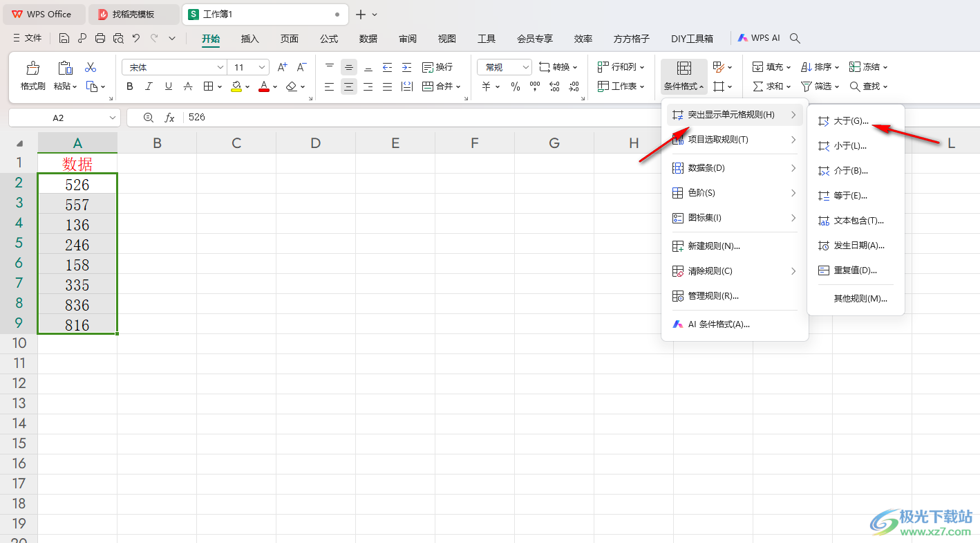This screenshot has width=980, height=543.
Task: Select the 重复值(D)... menu item
Action: click(856, 270)
